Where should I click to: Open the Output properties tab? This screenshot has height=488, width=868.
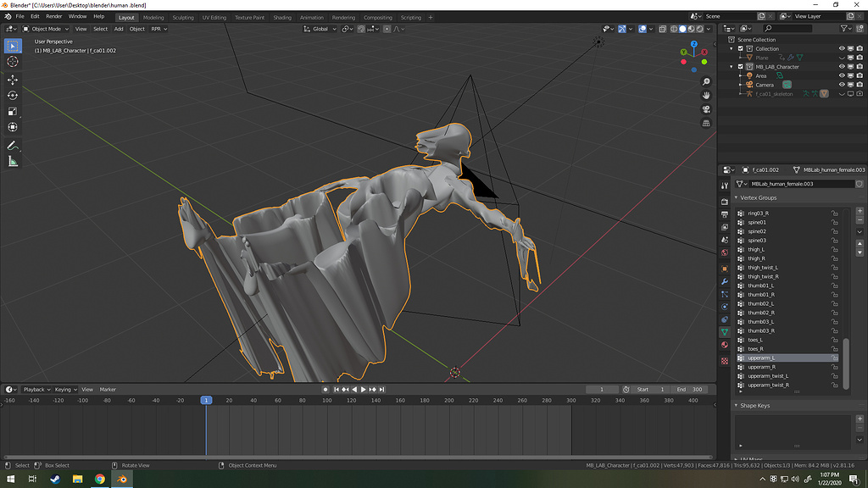pos(725,214)
